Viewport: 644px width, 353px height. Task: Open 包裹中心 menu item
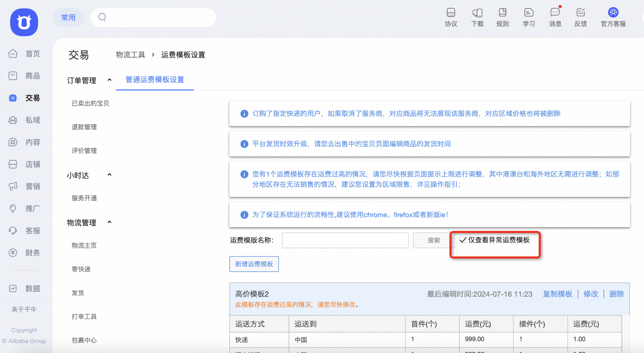click(84, 340)
